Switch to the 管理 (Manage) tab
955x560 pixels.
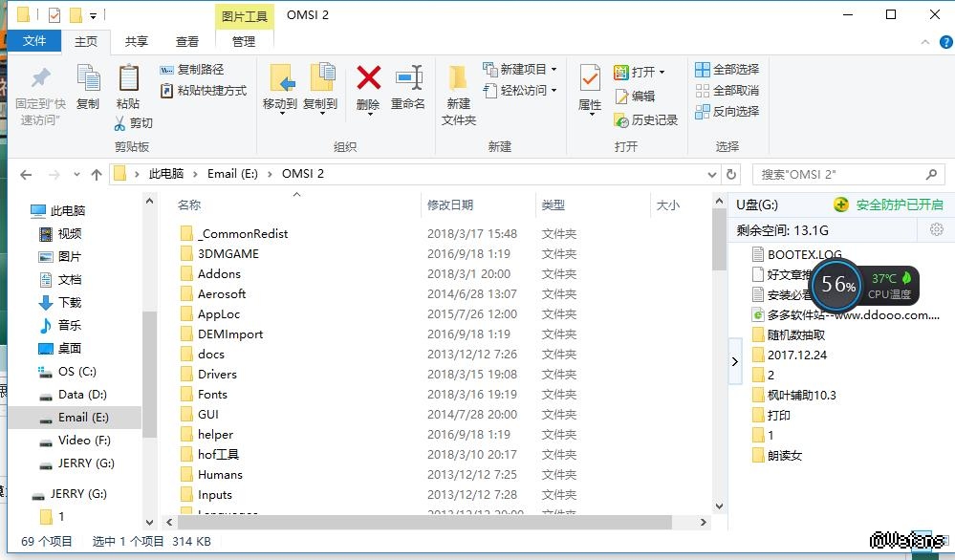(244, 41)
